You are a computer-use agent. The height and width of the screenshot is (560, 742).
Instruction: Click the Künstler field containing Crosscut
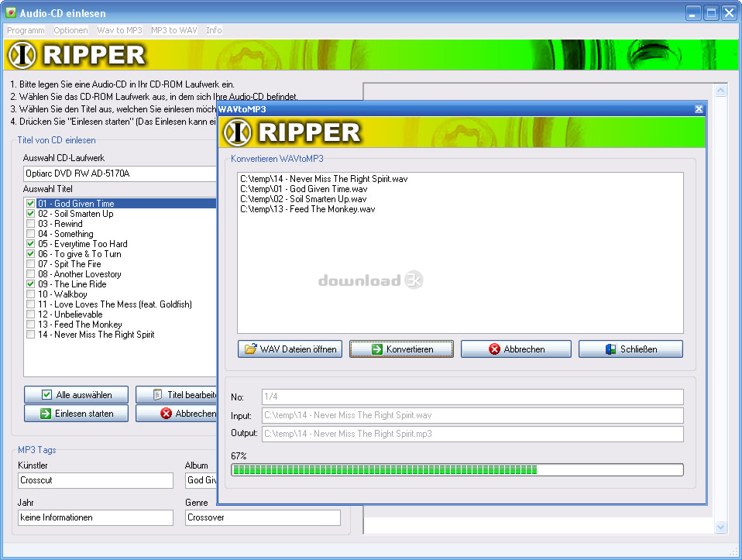(95, 481)
